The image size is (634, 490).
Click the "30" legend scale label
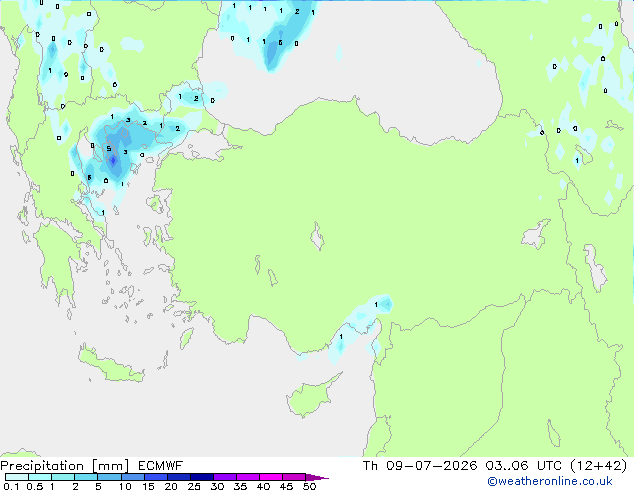point(217,486)
